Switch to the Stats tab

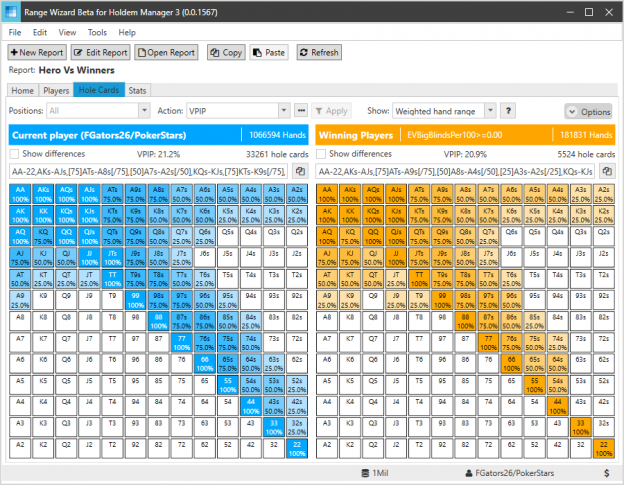coord(137,90)
